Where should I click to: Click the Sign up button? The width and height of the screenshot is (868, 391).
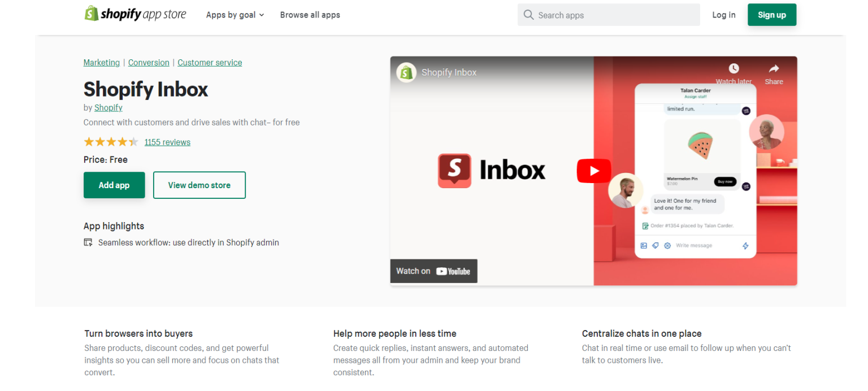772,15
